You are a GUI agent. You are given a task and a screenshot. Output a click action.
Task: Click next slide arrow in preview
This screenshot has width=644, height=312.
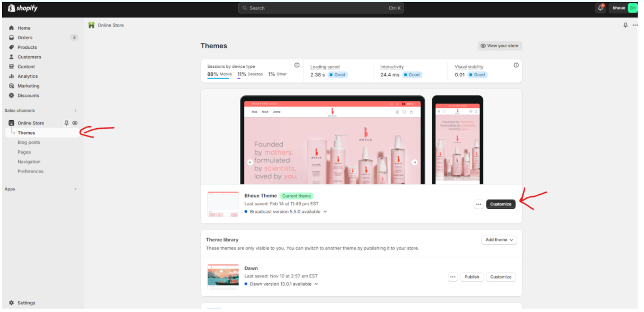click(x=415, y=162)
